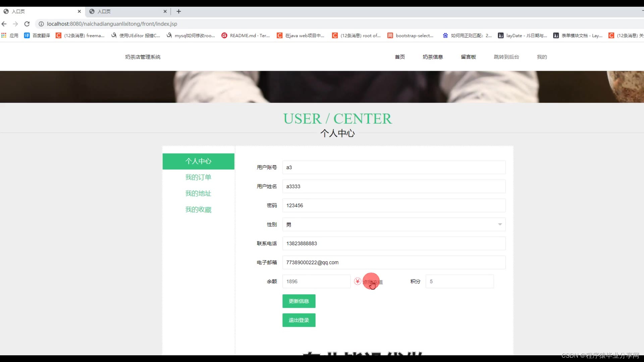644x362 pixels.
Task: Click the reload page icon
Action: 27,24
